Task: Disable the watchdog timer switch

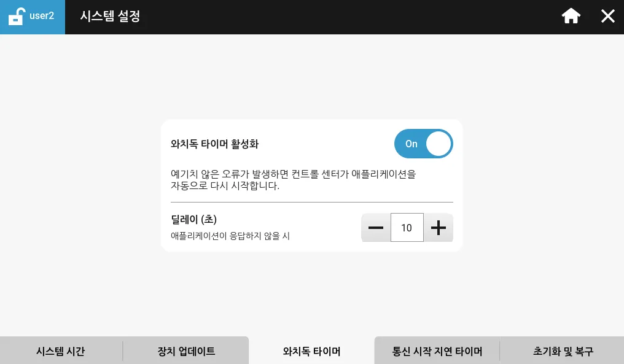Action: [423, 144]
